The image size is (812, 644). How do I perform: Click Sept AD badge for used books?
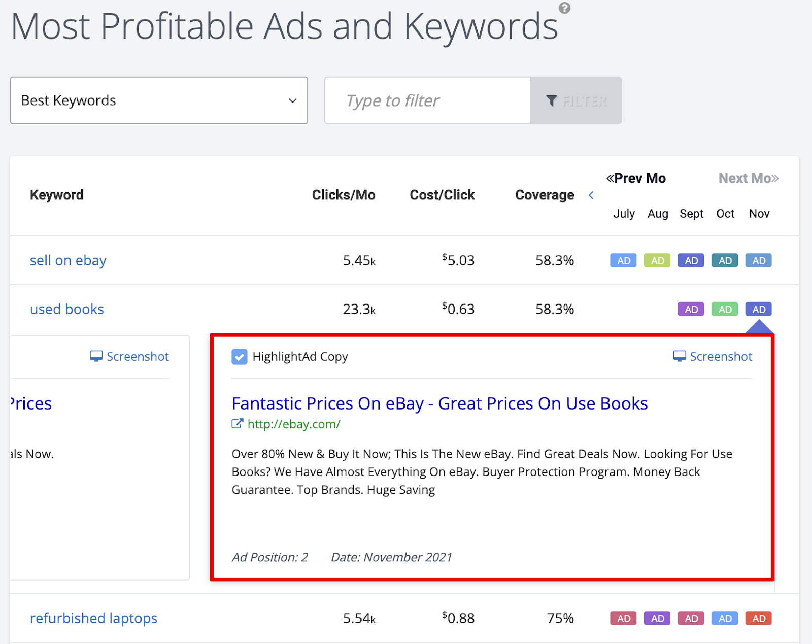click(x=691, y=310)
